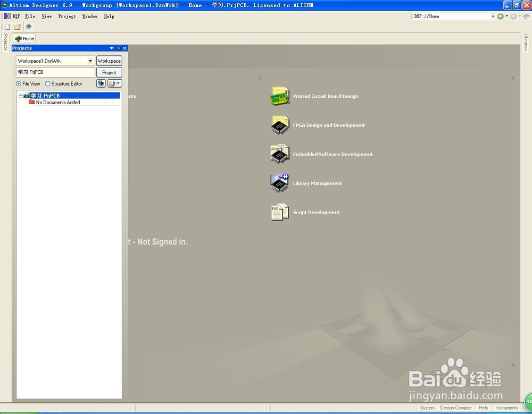
Task: Open the Projects panel title dropdown arrow
Action: point(111,48)
